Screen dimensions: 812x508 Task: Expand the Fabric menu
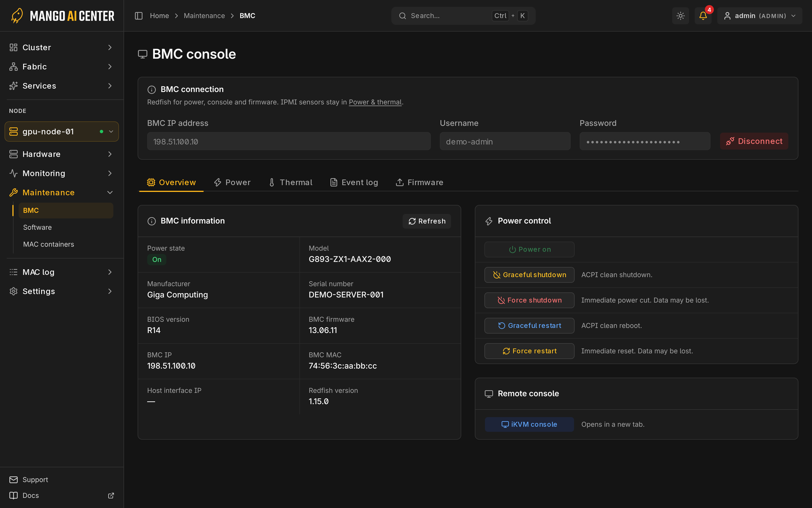tap(62, 67)
